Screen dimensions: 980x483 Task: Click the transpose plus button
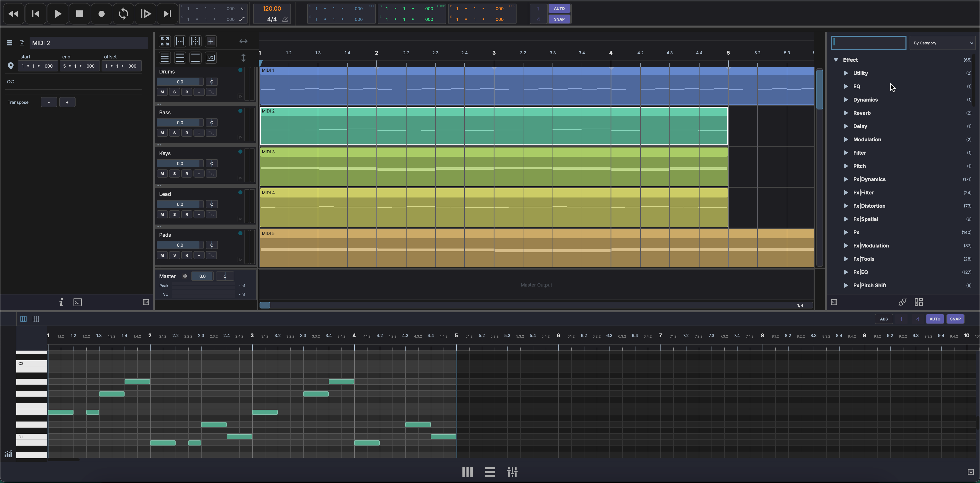coord(67,102)
